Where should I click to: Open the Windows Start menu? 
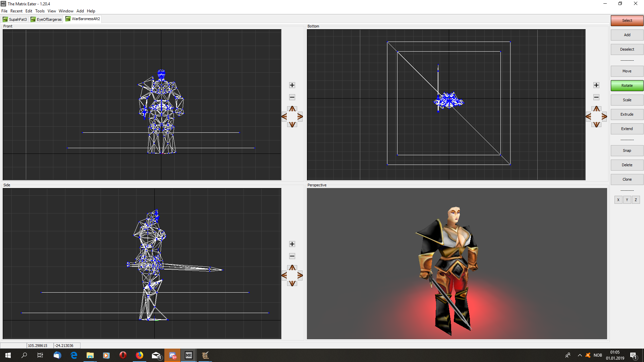[8, 355]
